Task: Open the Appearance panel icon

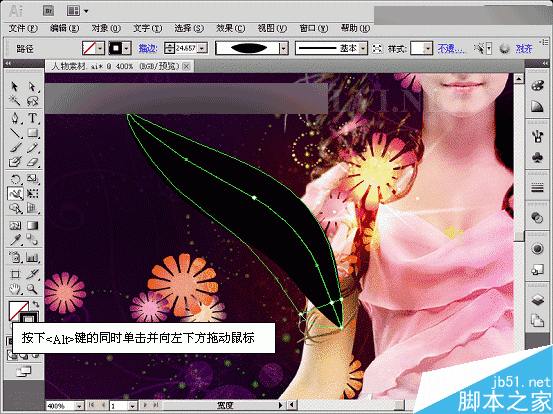Action: tap(537, 249)
